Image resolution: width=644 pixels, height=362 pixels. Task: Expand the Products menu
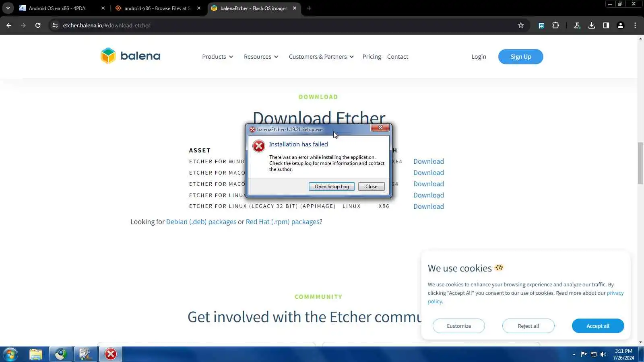pyautogui.click(x=218, y=57)
